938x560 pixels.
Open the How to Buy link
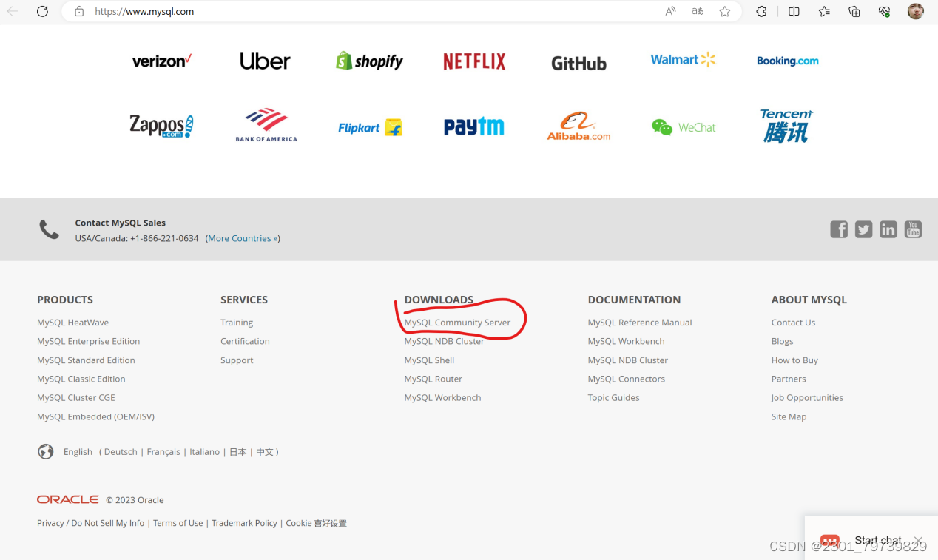[794, 360]
